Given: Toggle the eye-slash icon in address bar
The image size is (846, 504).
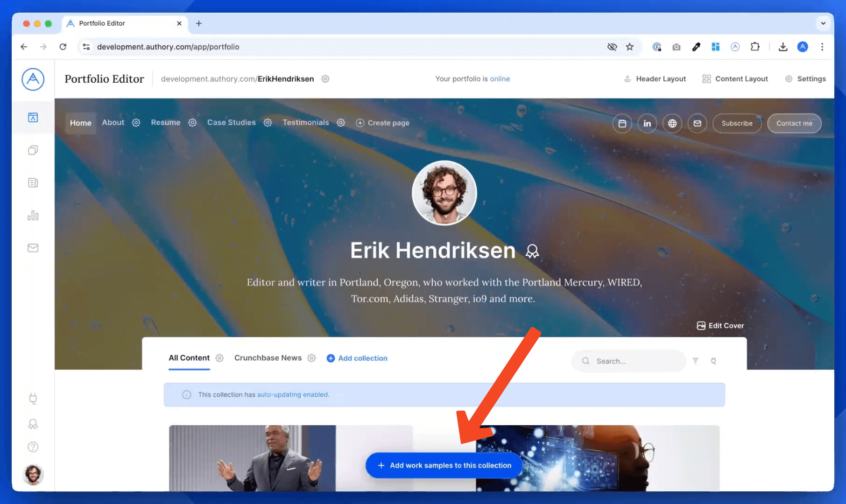Looking at the screenshot, I should (x=612, y=47).
